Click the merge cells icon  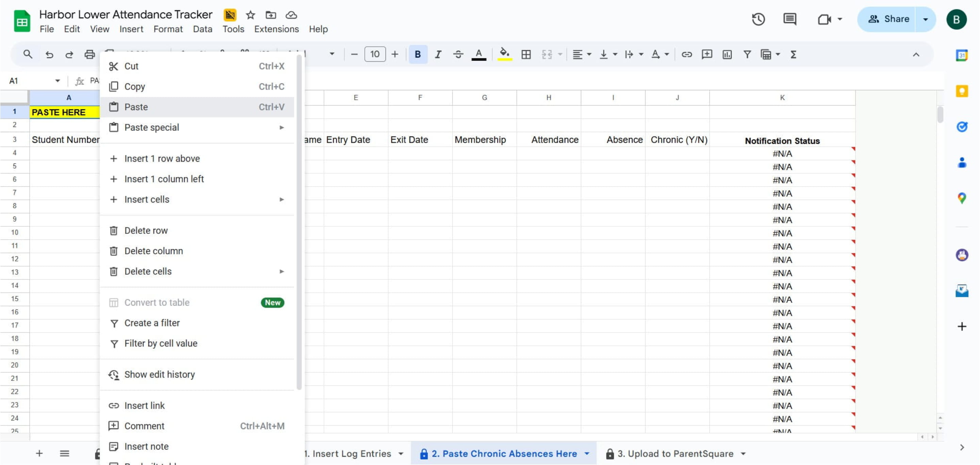(x=547, y=54)
